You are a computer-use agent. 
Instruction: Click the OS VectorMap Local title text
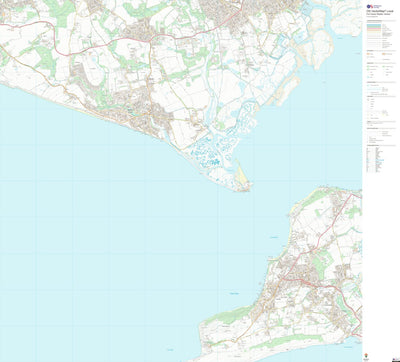point(380,11)
